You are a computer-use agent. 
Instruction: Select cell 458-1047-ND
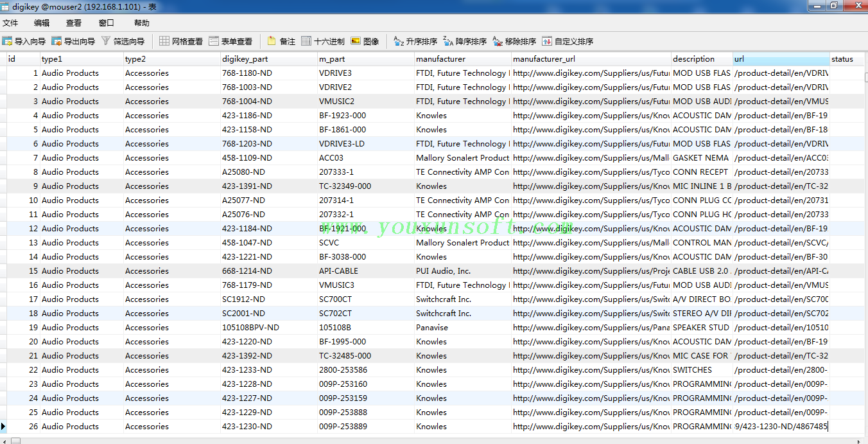click(x=269, y=242)
